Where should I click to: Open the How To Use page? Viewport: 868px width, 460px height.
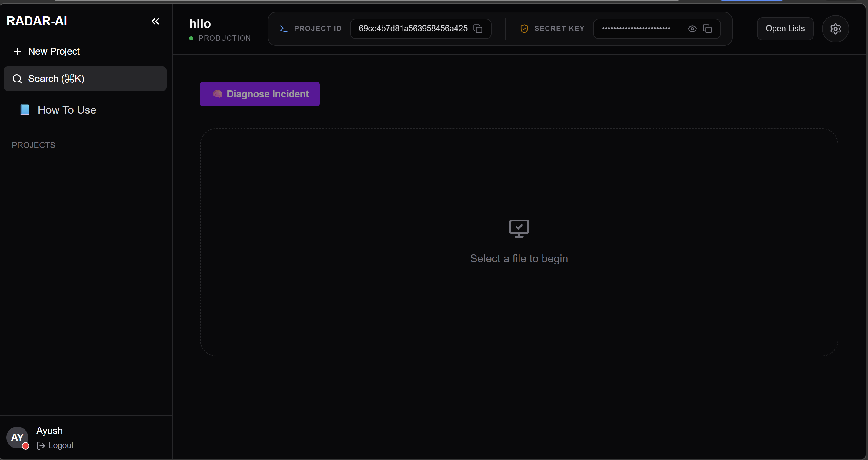point(67,110)
